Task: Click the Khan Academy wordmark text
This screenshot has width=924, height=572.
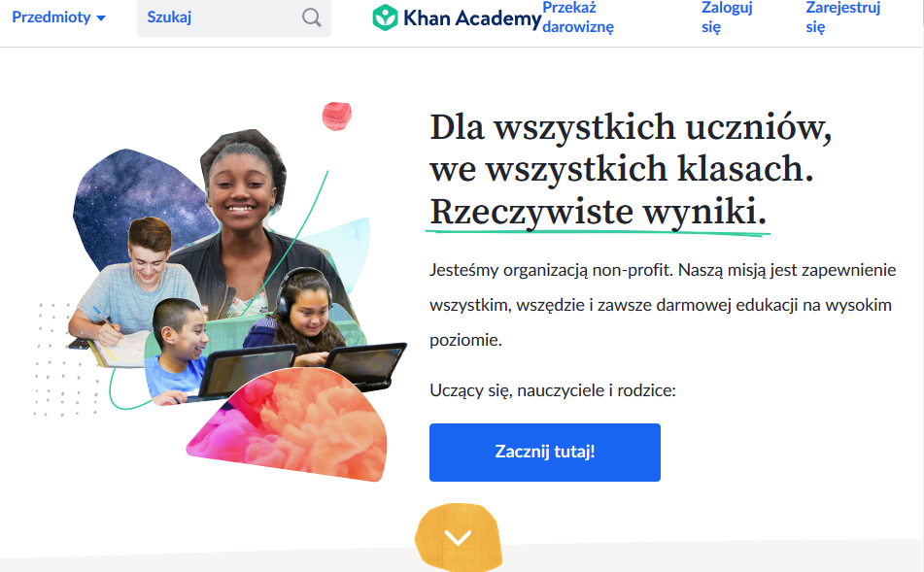Action: click(x=472, y=18)
